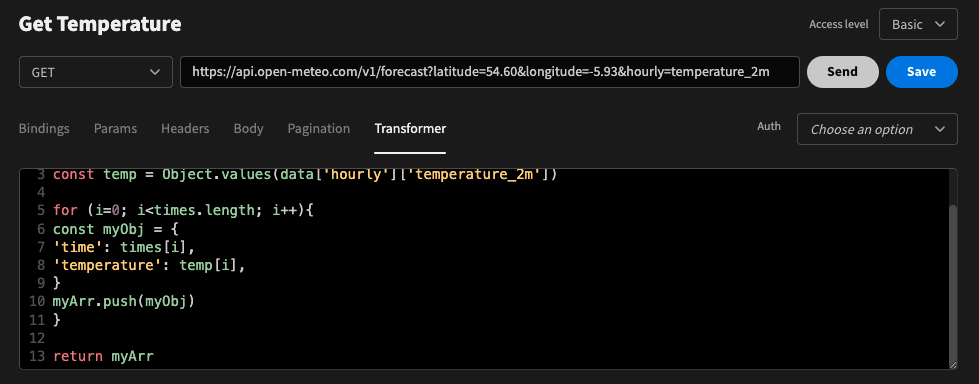Click the code editor vertical scrollbar
The width and height of the screenshot is (979, 384).
point(952,283)
